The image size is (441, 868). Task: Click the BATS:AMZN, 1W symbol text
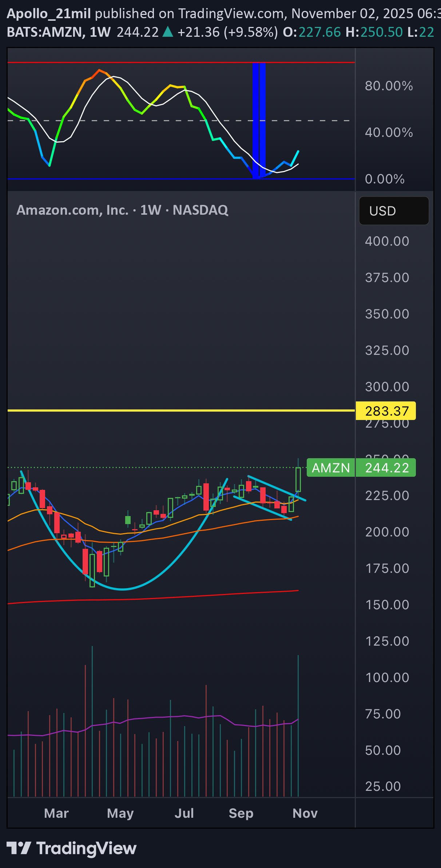pyautogui.click(x=59, y=32)
